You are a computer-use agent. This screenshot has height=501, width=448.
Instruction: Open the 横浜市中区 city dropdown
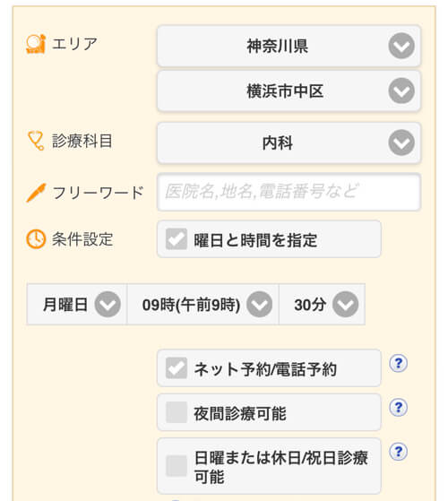pyautogui.click(x=289, y=91)
